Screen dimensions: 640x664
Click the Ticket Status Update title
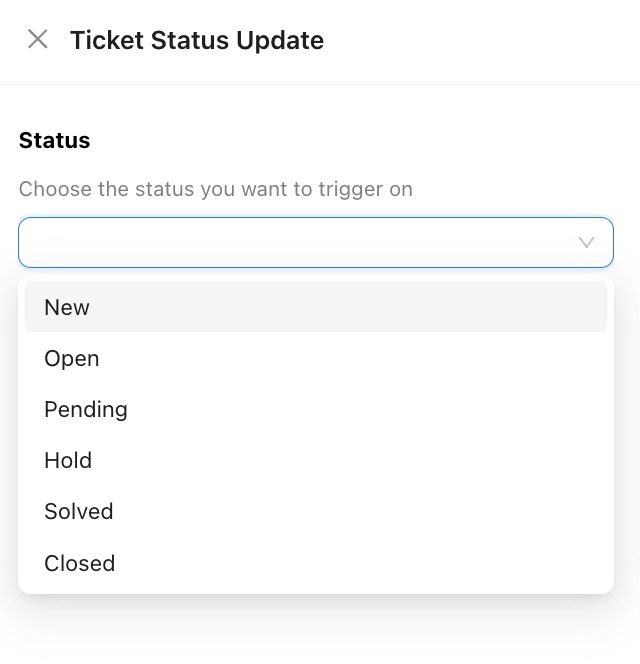point(197,40)
